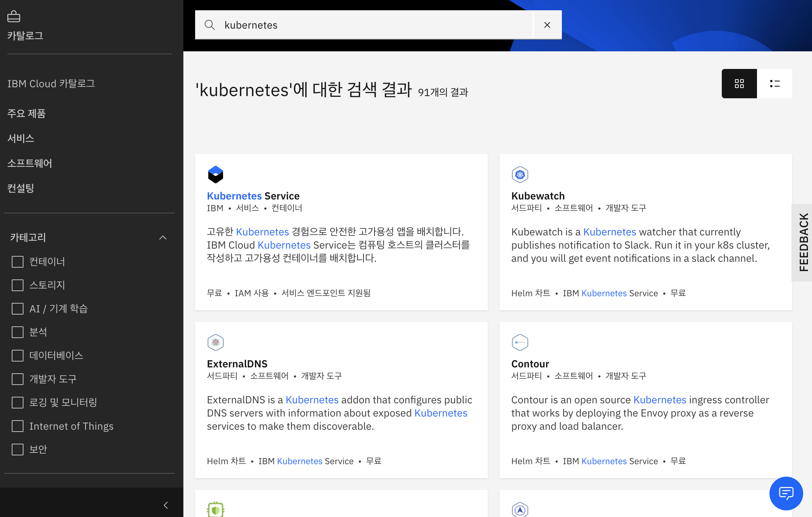Open the Contour card title
Image resolution: width=812 pixels, height=517 pixels.
click(530, 364)
